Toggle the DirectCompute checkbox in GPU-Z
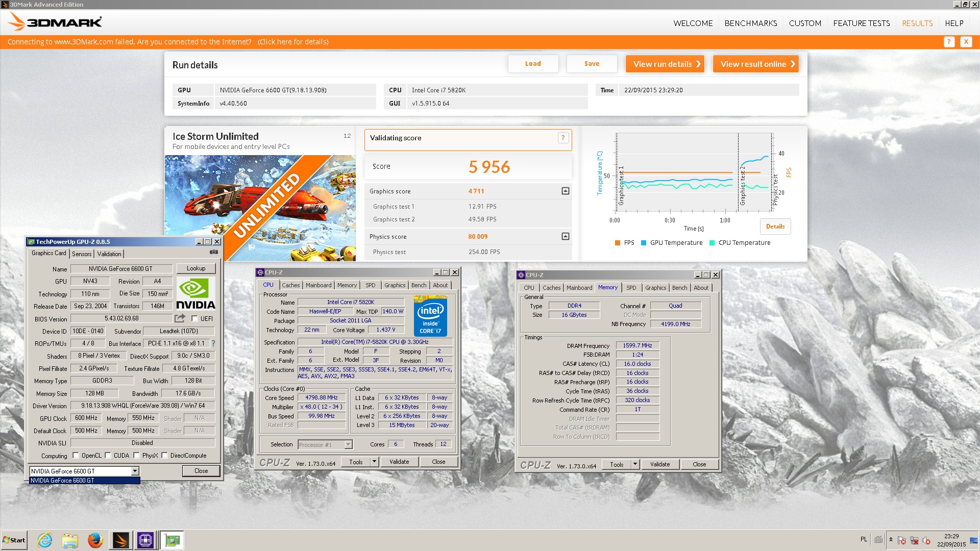The width and height of the screenshot is (980, 551). click(x=164, y=456)
